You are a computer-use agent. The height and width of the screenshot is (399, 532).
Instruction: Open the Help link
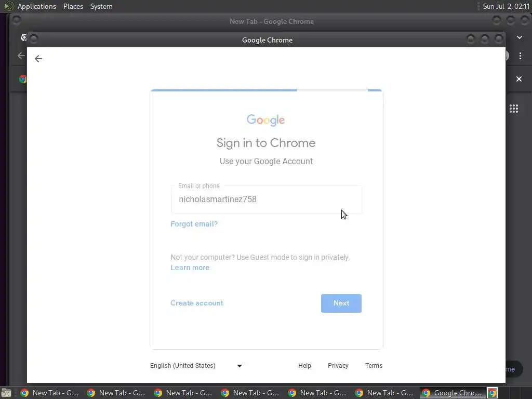(x=304, y=366)
